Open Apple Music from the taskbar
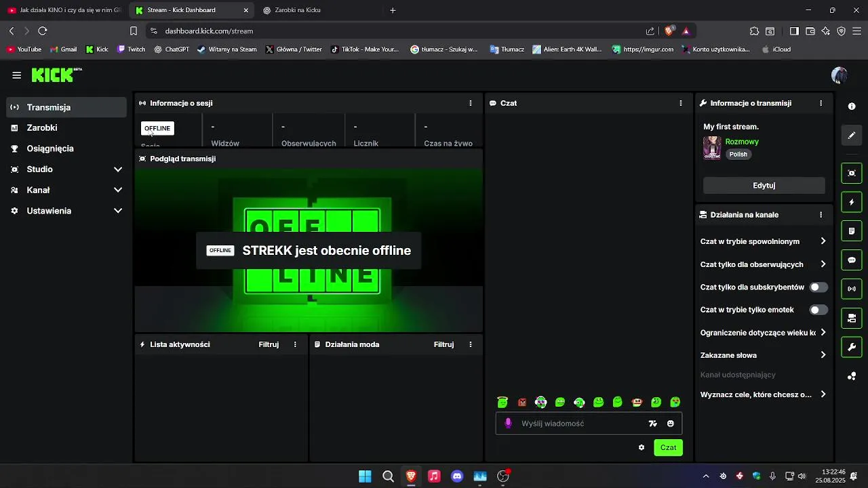 tap(434, 476)
